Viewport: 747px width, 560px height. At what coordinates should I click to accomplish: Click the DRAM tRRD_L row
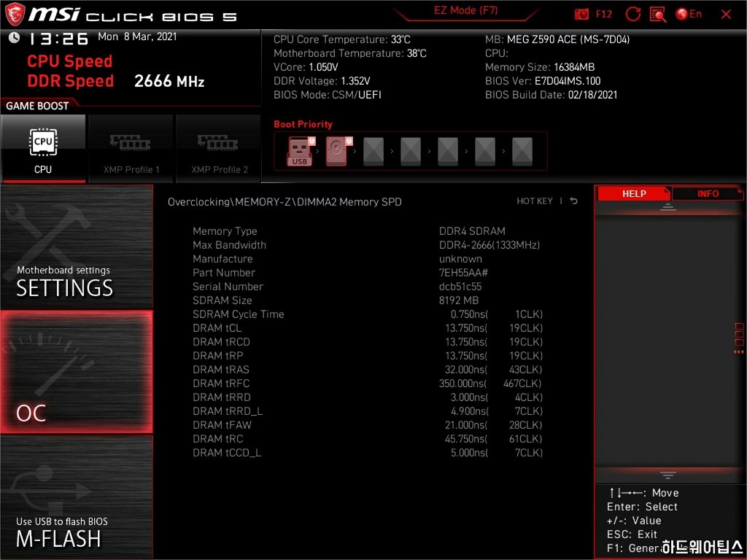(x=368, y=411)
